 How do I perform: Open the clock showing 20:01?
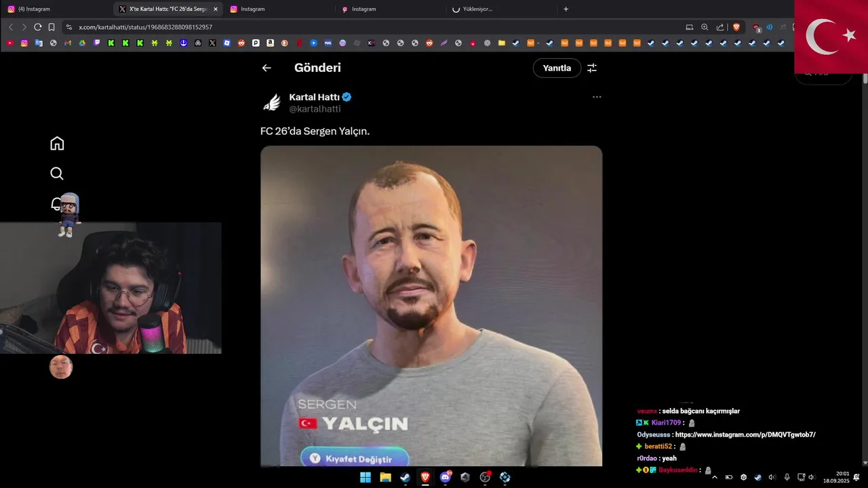pyautogui.click(x=842, y=474)
